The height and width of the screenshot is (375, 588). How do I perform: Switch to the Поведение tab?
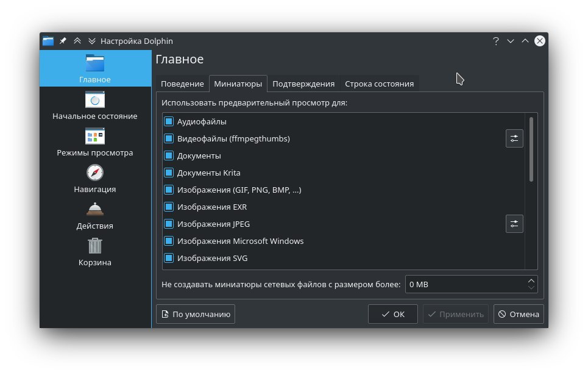click(x=182, y=84)
